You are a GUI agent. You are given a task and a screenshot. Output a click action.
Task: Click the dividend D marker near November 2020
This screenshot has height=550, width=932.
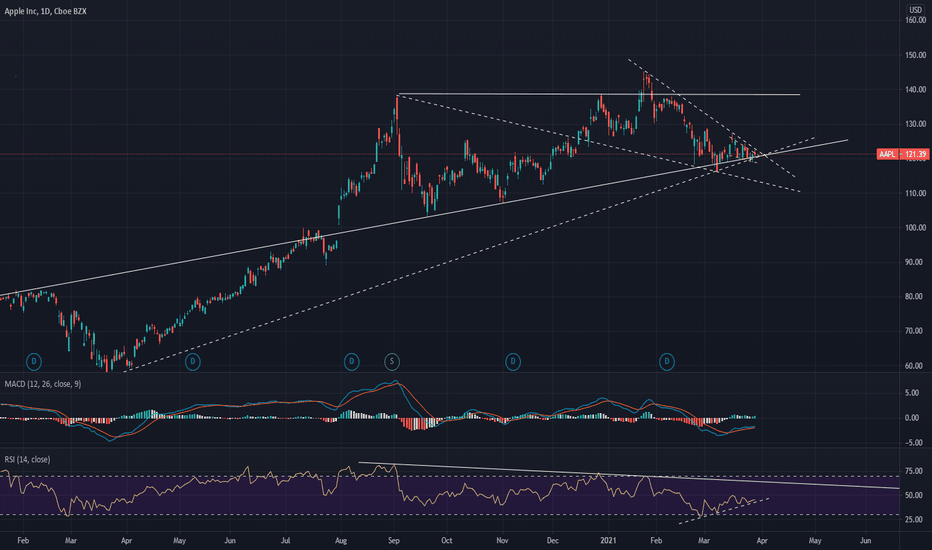(x=512, y=362)
